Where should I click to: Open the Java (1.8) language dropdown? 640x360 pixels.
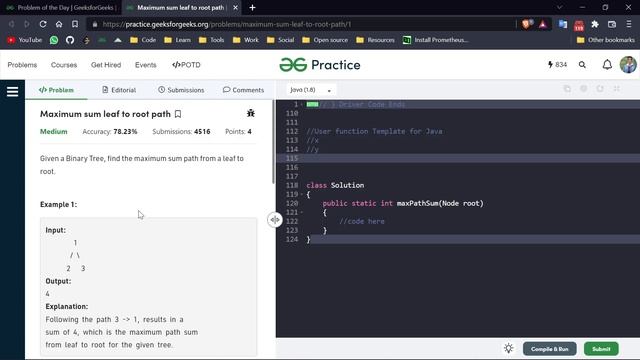click(x=310, y=90)
